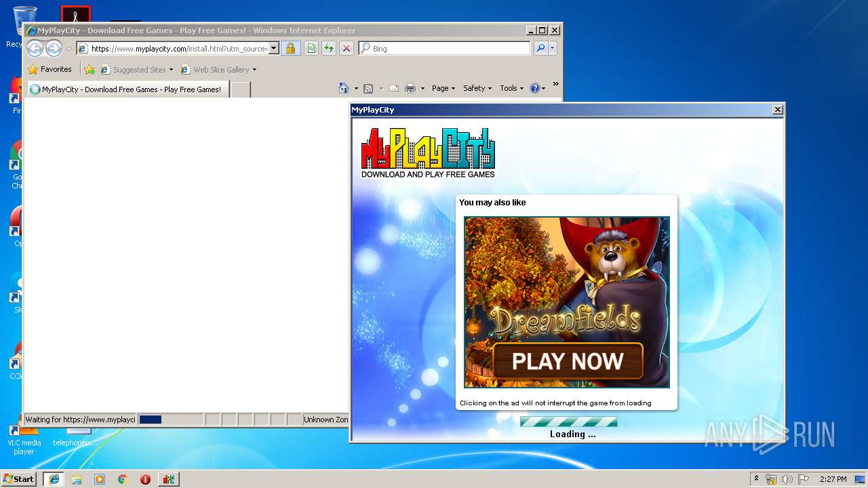The width and height of the screenshot is (868, 488).
Task: Click the MyPlayCity taskbar icon
Action: tap(169, 479)
